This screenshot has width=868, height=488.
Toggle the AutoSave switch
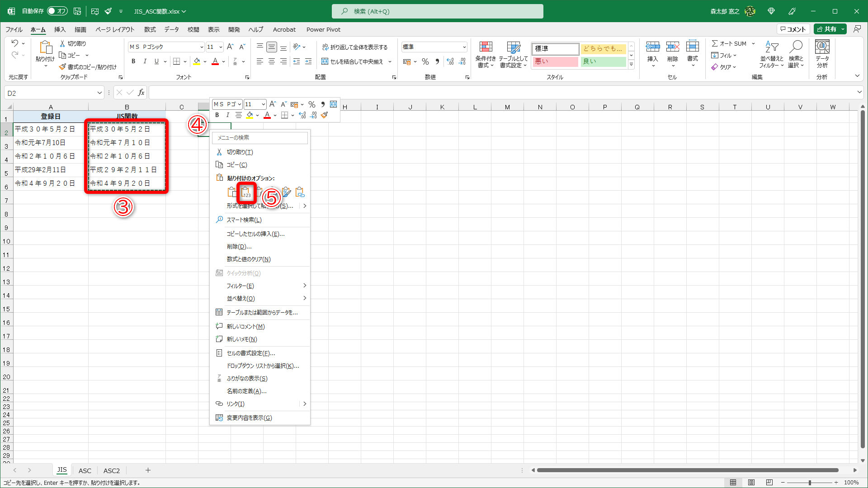tap(57, 11)
